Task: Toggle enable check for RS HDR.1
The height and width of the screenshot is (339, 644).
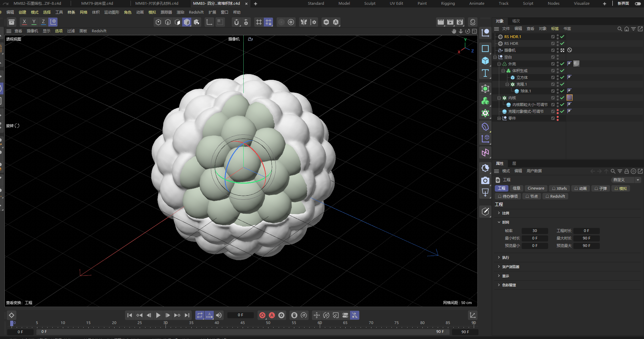Action: pos(562,37)
